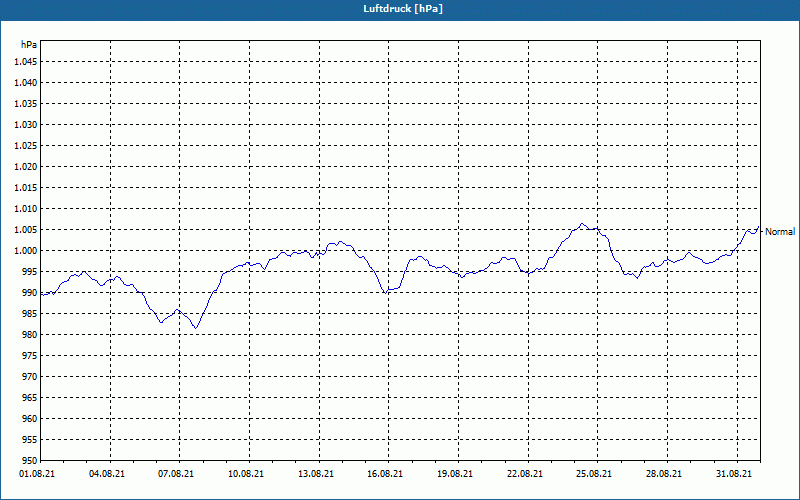Click the Luftdruck [hPa] chart title
The height and width of the screenshot is (500, 800).
point(403,9)
